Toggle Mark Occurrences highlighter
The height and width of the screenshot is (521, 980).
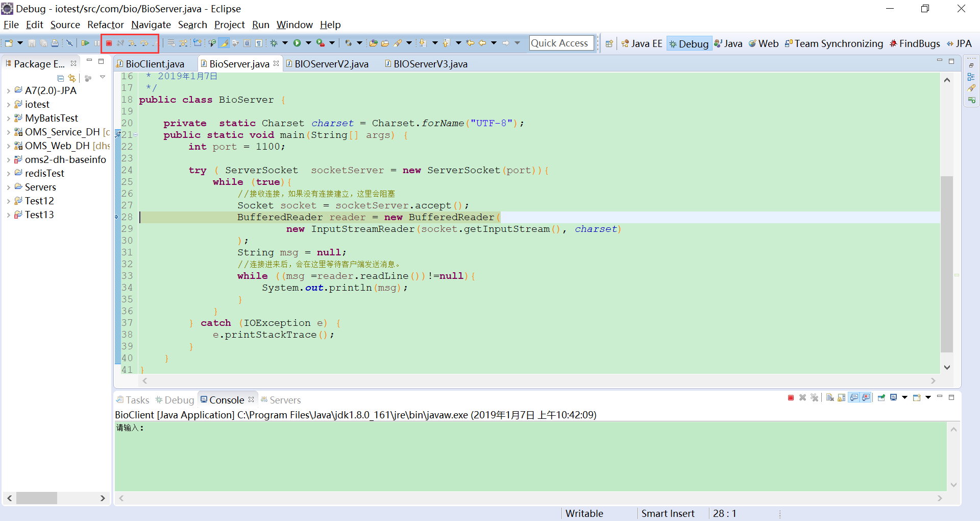[x=224, y=43]
